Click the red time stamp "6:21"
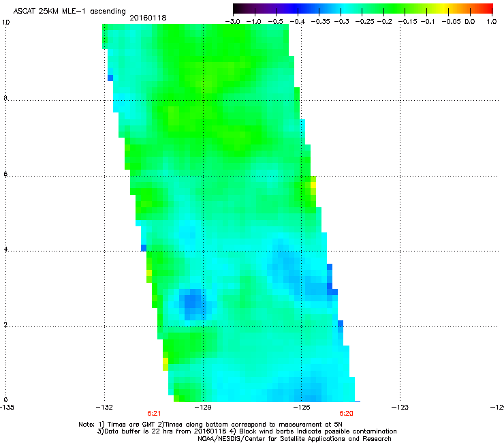This screenshot has width=504, height=443. (x=154, y=414)
